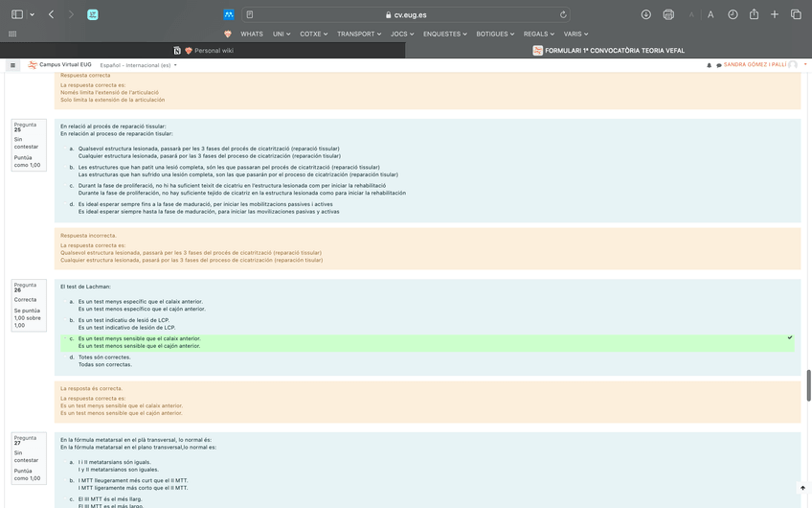Select option d 'Totes són correctes' of question 26

click(71, 357)
